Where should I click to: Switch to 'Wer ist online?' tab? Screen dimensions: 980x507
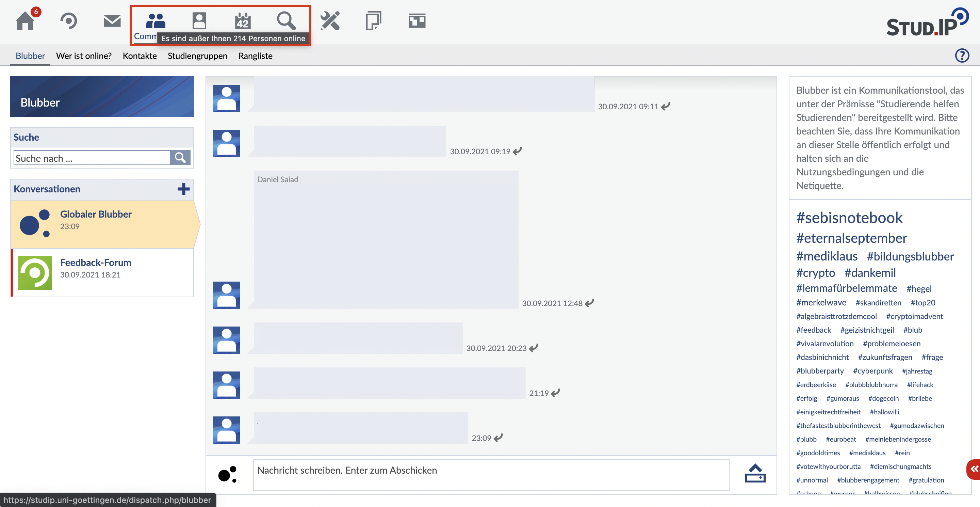pyautogui.click(x=84, y=56)
